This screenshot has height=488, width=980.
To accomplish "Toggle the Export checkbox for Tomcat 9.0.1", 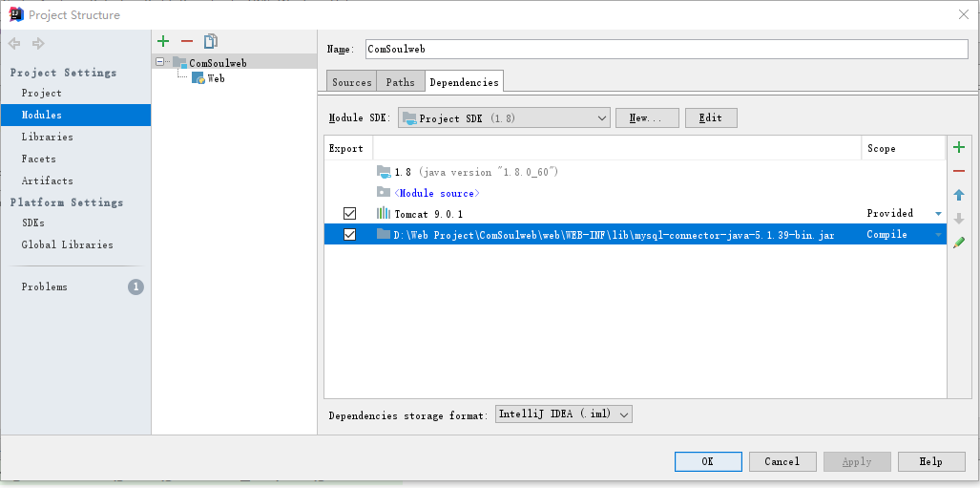I will pos(349,213).
